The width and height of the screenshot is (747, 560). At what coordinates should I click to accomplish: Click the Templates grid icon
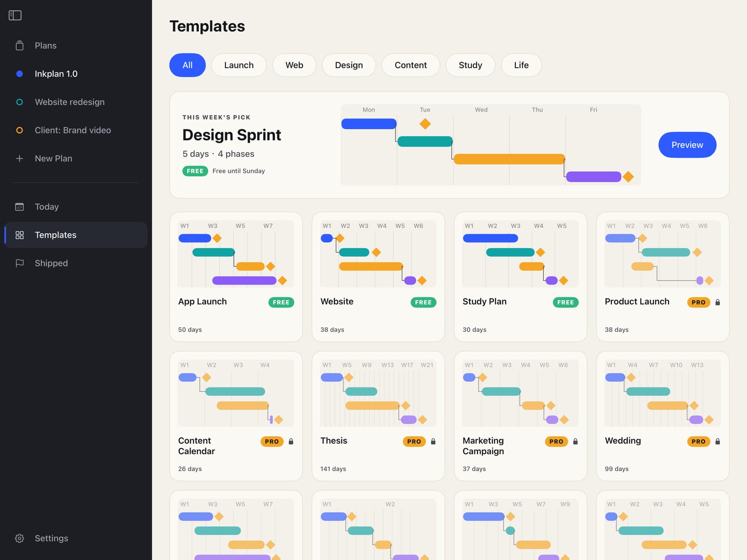click(20, 235)
